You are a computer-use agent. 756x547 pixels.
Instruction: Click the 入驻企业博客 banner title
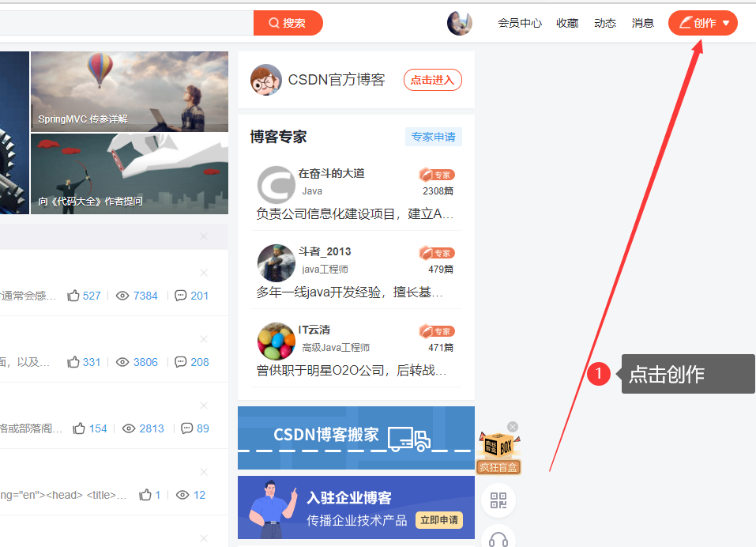[349, 497]
